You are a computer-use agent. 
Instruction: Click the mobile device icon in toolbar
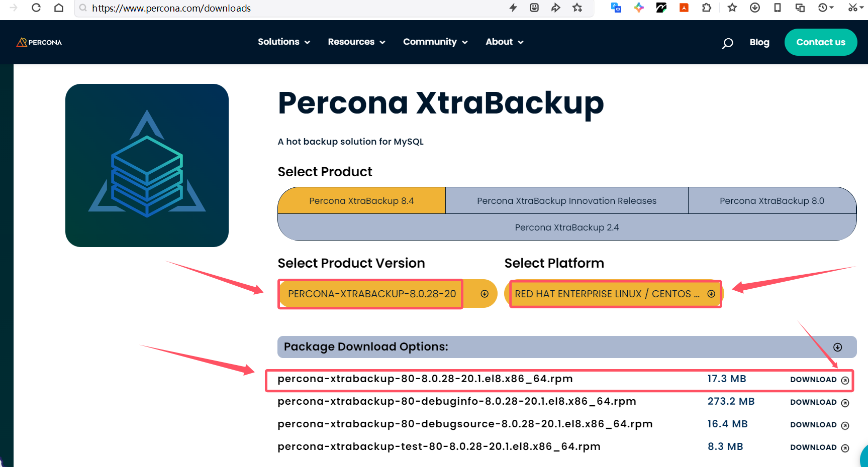pyautogui.click(x=778, y=8)
